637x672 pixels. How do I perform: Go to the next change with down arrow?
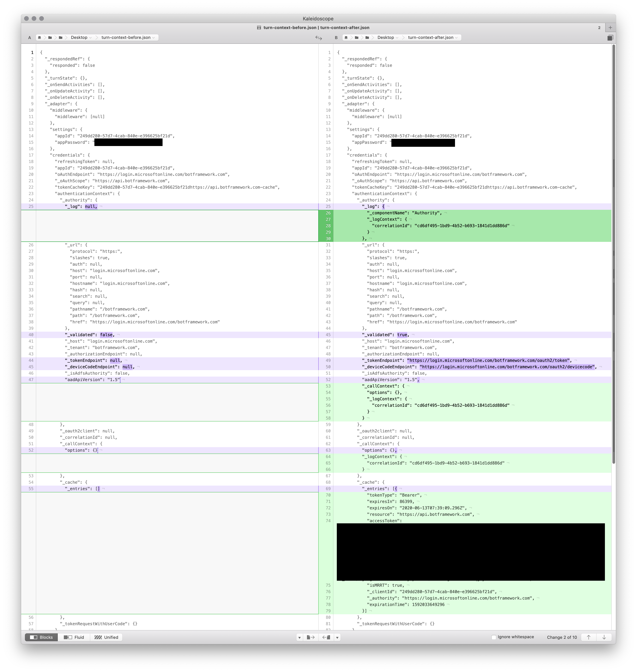(x=604, y=637)
